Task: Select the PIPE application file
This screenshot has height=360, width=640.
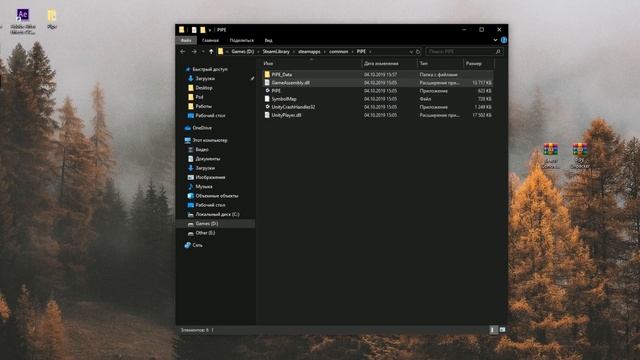Action: point(276,91)
